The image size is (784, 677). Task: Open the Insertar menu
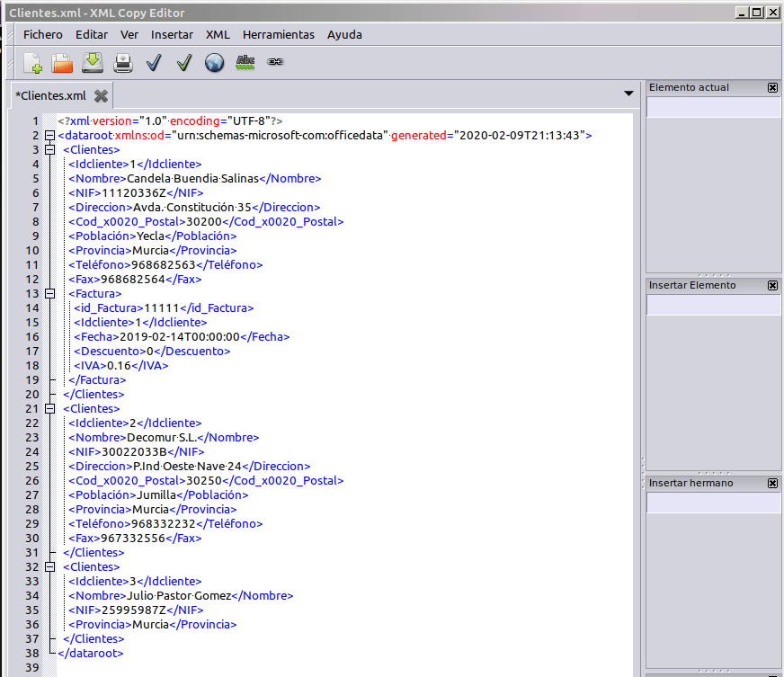tap(172, 34)
